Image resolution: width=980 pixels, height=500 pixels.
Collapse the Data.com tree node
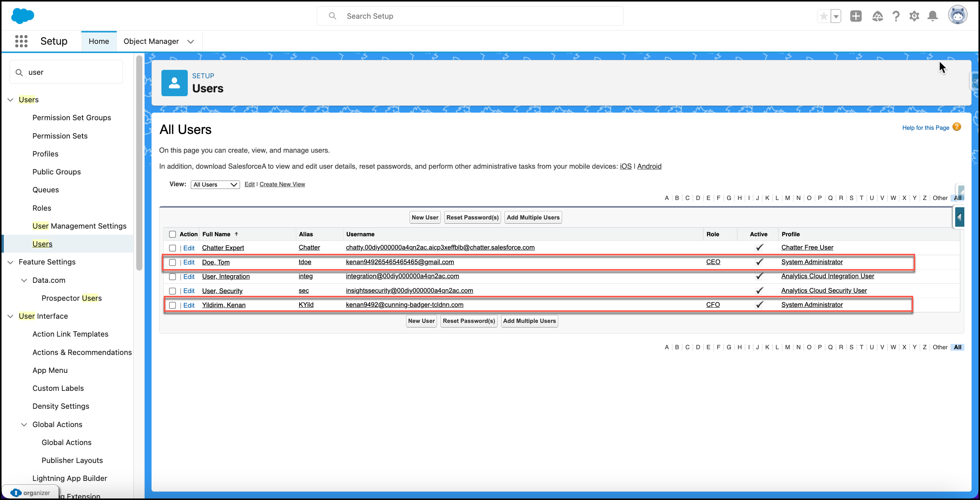tap(24, 280)
